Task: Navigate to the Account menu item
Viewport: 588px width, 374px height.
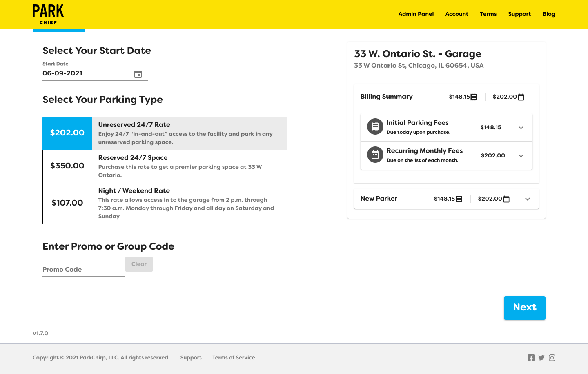Action: (457, 14)
